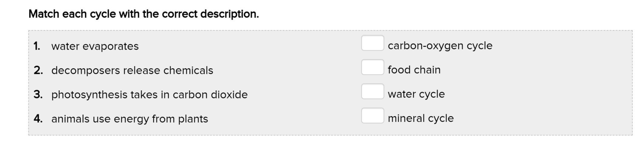This screenshot has width=644, height=163.
Task: Click the empty box beside mineral cycle
Action: 372,116
